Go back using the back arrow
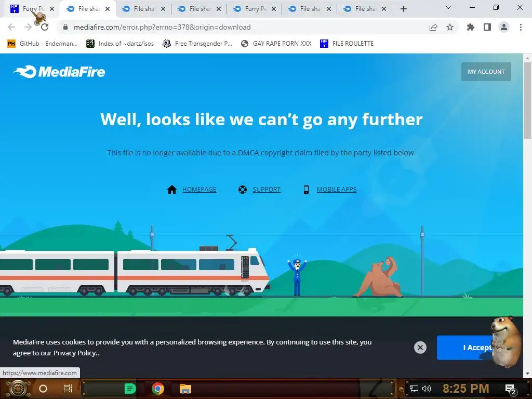 (11, 27)
